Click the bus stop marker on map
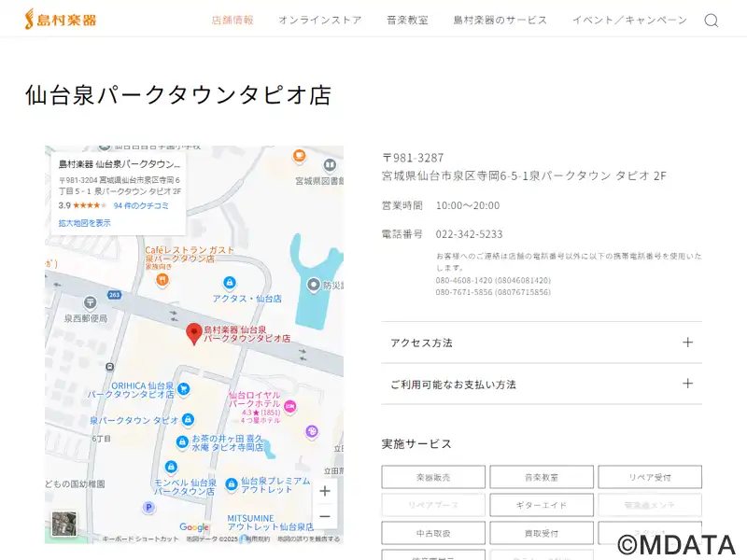Image resolution: width=747 pixels, height=560 pixels. (x=110, y=367)
